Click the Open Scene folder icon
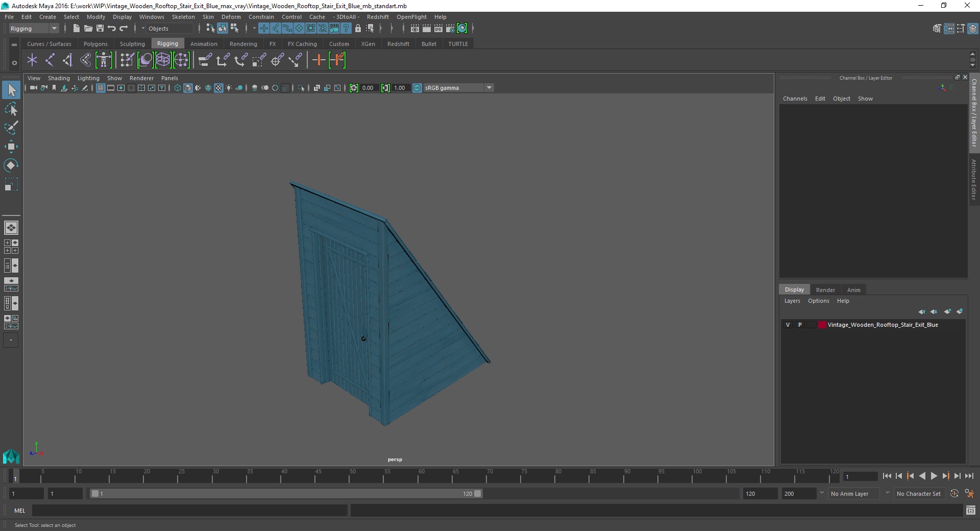 point(88,29)
